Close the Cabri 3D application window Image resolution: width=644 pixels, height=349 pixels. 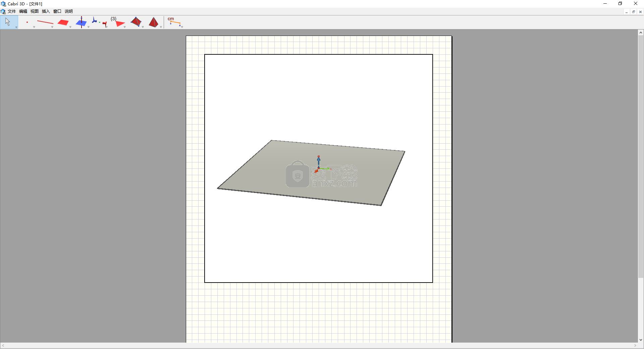click(x=636, y=4)
